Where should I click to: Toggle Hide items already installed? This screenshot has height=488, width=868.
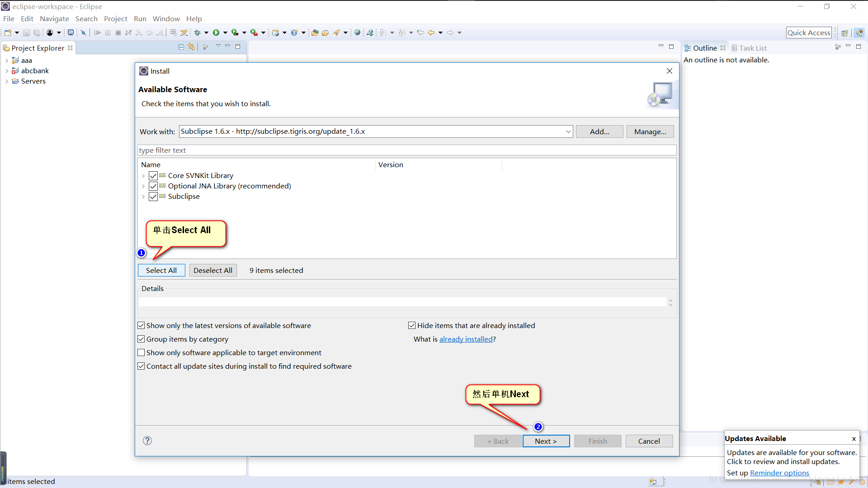(412, 325)
